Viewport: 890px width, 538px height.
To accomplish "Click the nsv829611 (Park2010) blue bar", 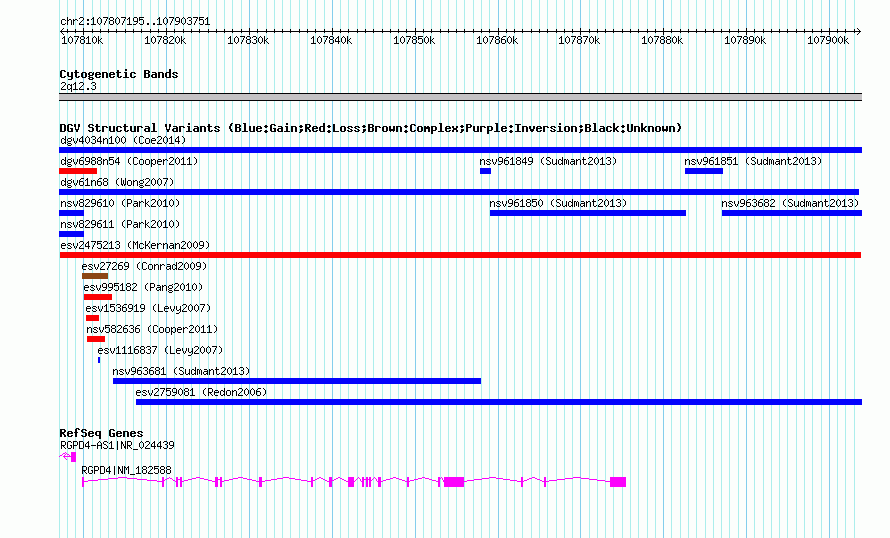I will [x=72, y=234].
